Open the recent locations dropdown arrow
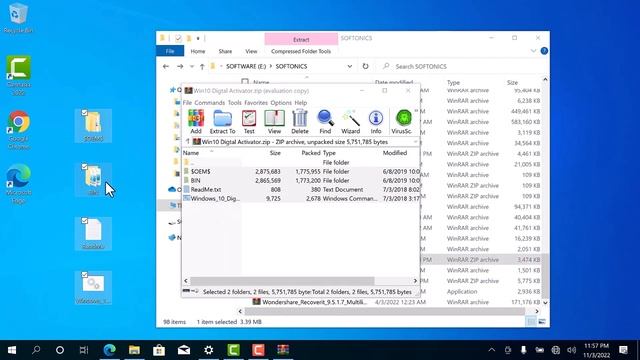The image size is (640, 360). point(191,66)
